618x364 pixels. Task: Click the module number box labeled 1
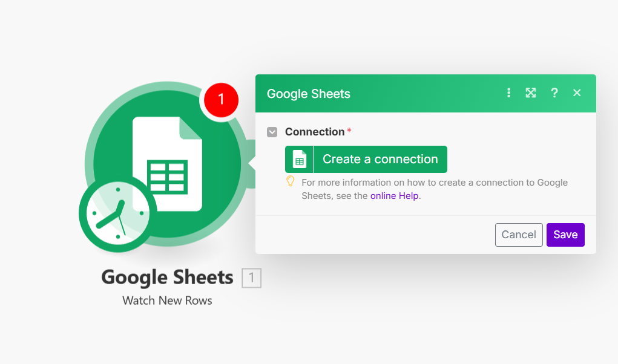(x=251, y=278)
